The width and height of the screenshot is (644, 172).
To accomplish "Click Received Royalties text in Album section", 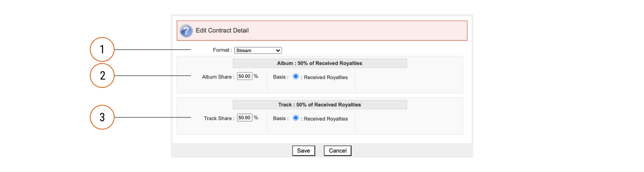I will (x=326, y=77).
